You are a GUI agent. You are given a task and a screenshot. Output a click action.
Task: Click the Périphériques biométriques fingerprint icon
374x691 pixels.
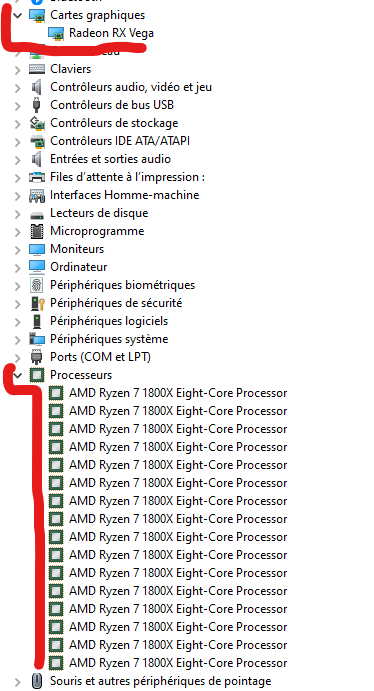tap(37, 285)
